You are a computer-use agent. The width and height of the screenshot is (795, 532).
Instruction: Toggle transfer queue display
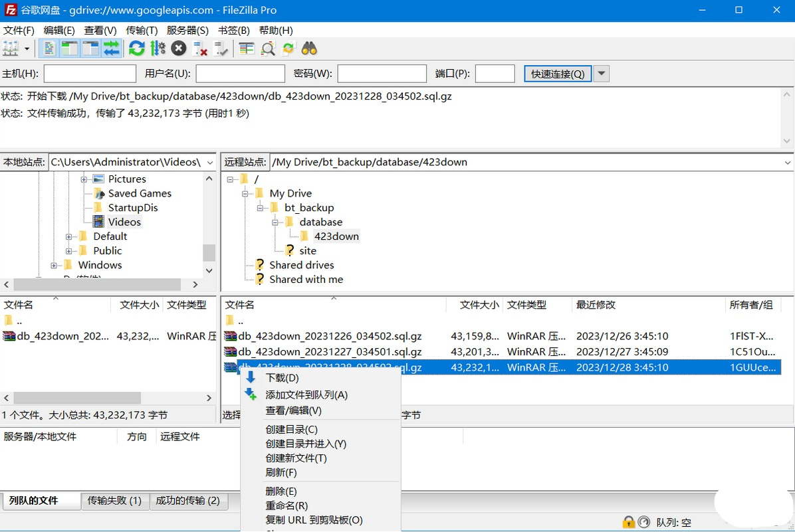111,48
